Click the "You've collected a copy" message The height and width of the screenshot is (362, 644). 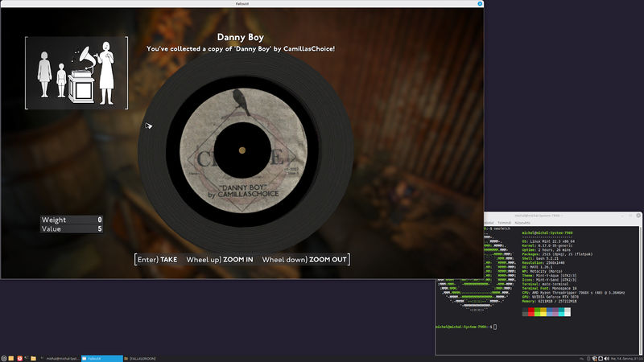[241, 49]
